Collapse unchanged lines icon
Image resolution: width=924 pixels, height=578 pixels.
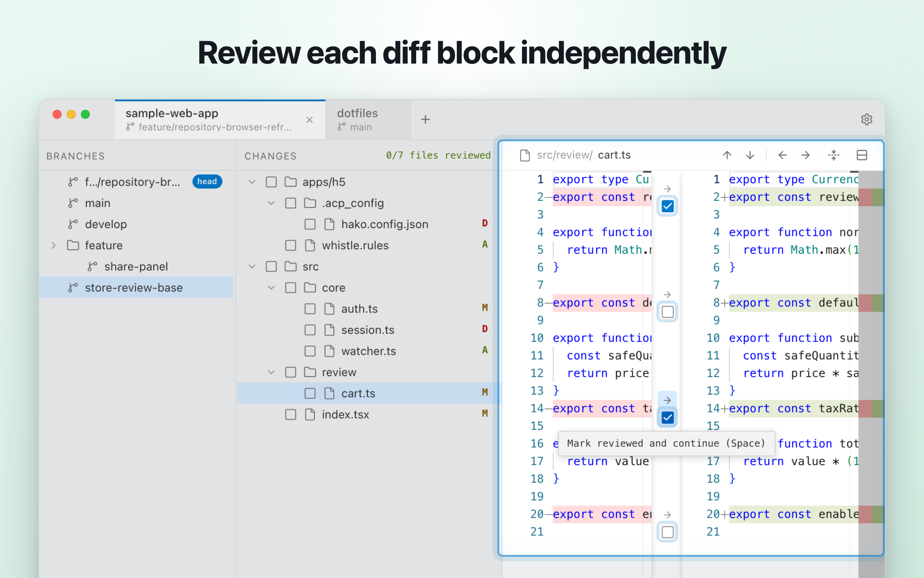(834, 155)
